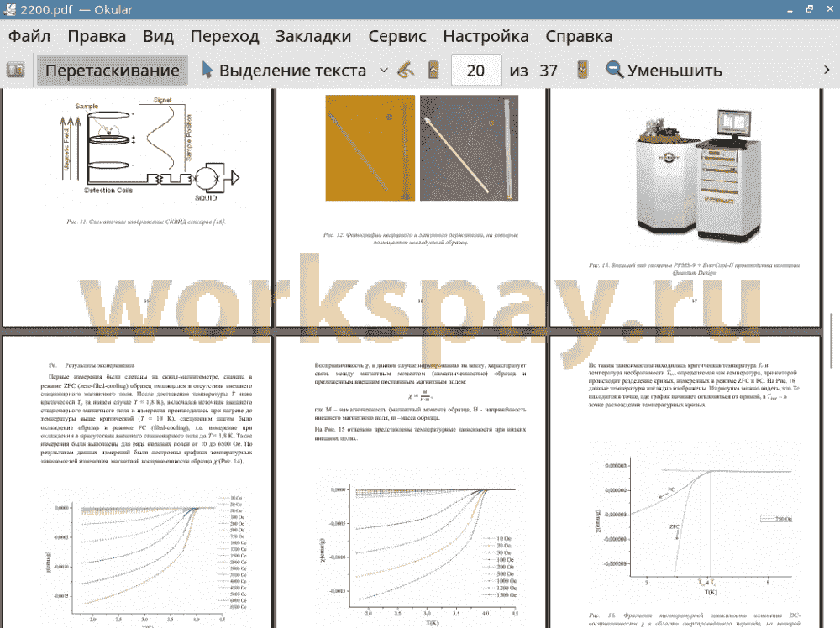
Task: Go to next page arrow icon
Action: [x=582, y=71]
